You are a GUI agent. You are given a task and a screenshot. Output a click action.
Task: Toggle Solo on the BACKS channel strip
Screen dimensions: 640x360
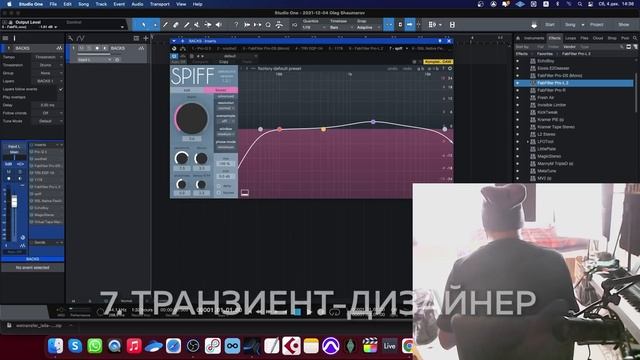coord(20,172)
